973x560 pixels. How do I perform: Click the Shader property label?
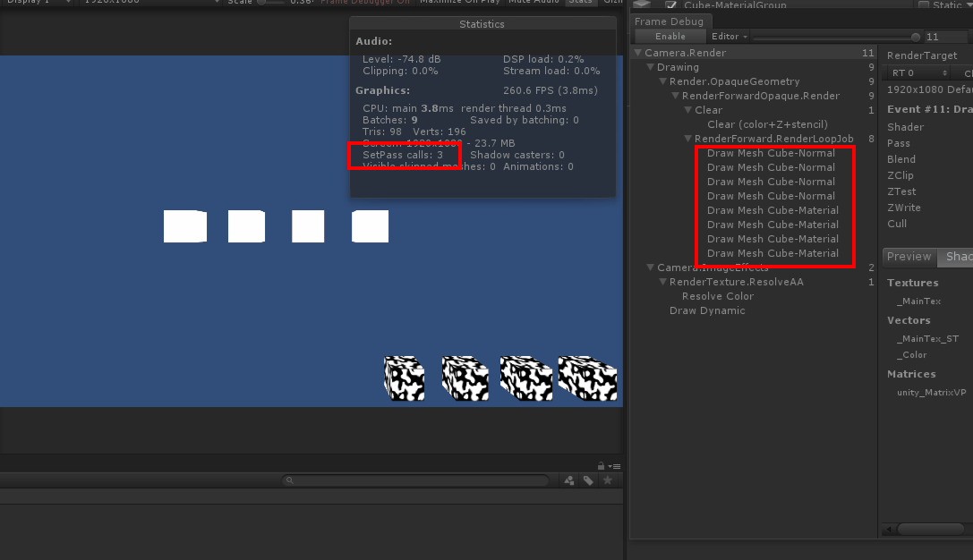pyautogui.click(x=905, y=126)
